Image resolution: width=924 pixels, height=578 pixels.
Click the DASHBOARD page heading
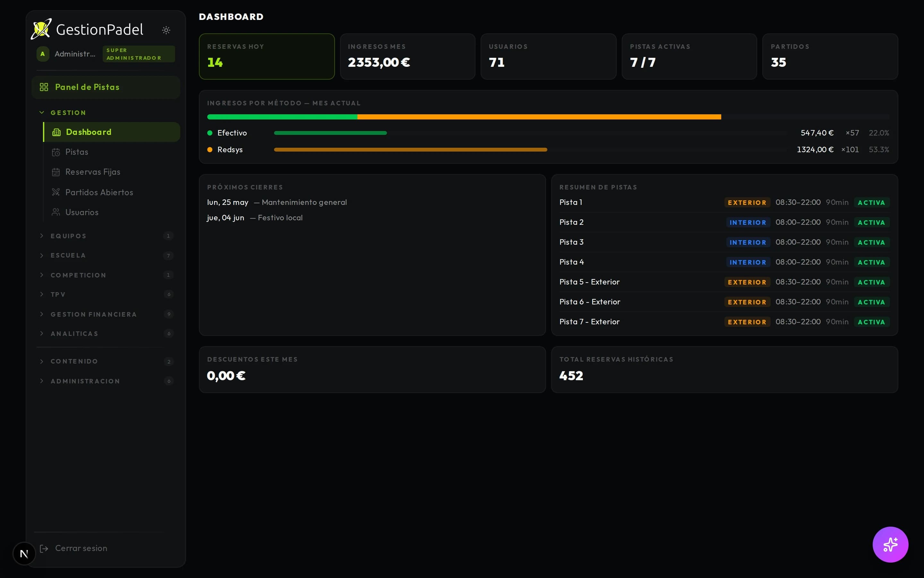(231, 17)
